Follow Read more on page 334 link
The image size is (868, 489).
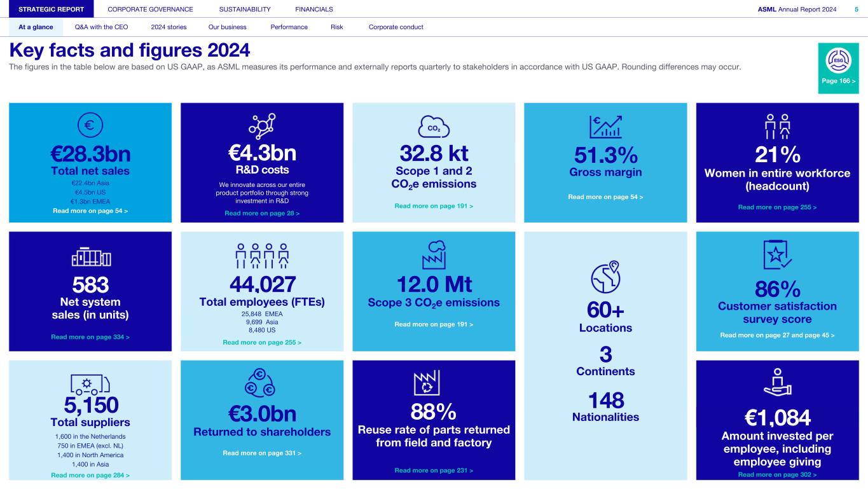pyautogui.click(x=90, y=336)
